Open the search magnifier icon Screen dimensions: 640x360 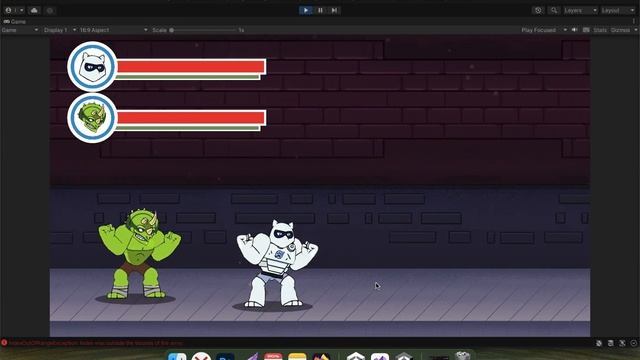553,10
